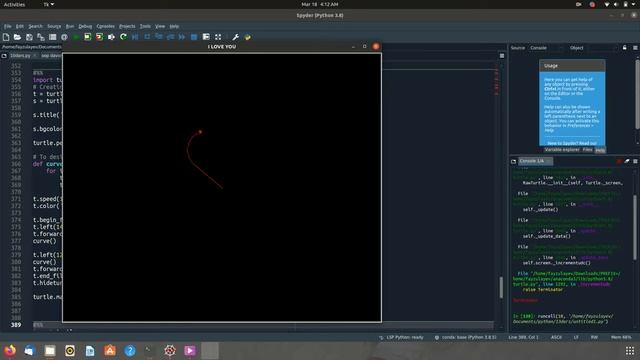Image resolution: width=640 pixels, height=360 pixels.
Task: Click the Spyder icon in the dock
Action: coord(170,351)
